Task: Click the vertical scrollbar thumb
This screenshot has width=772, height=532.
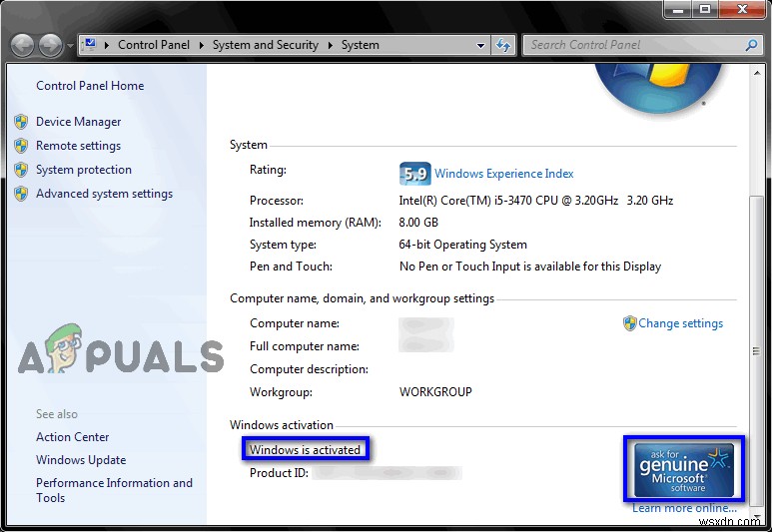Action: (x=756, y=350)
